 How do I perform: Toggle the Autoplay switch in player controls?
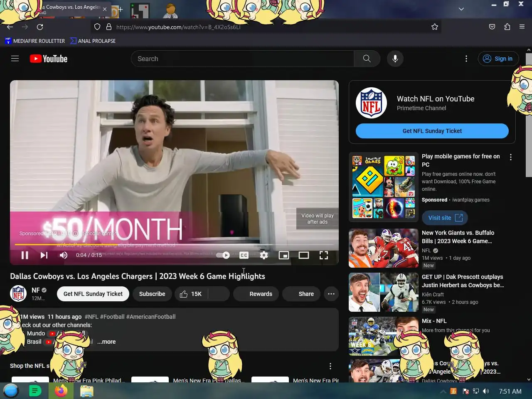coord(223,255)
